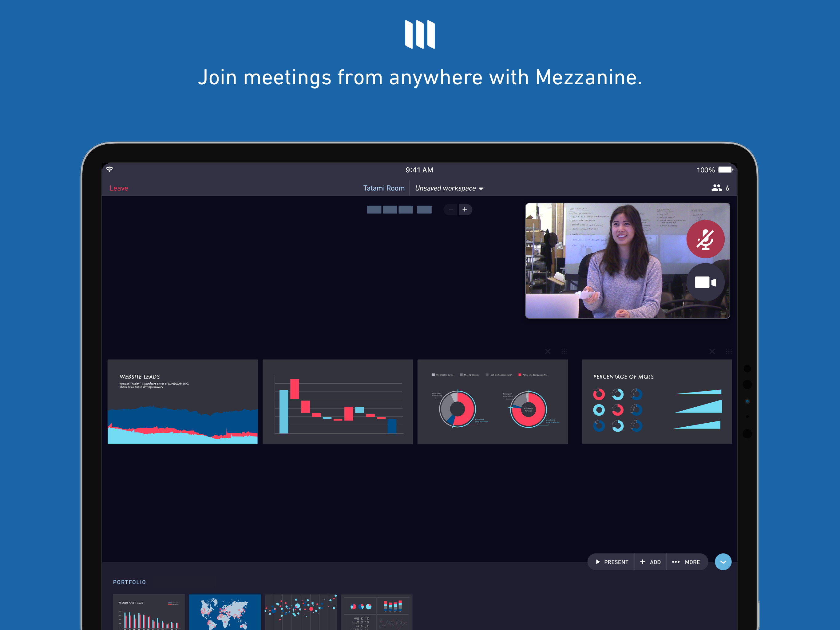
Task: Unmute the microphone with the red mic button
Action: [x=705, y=239]
